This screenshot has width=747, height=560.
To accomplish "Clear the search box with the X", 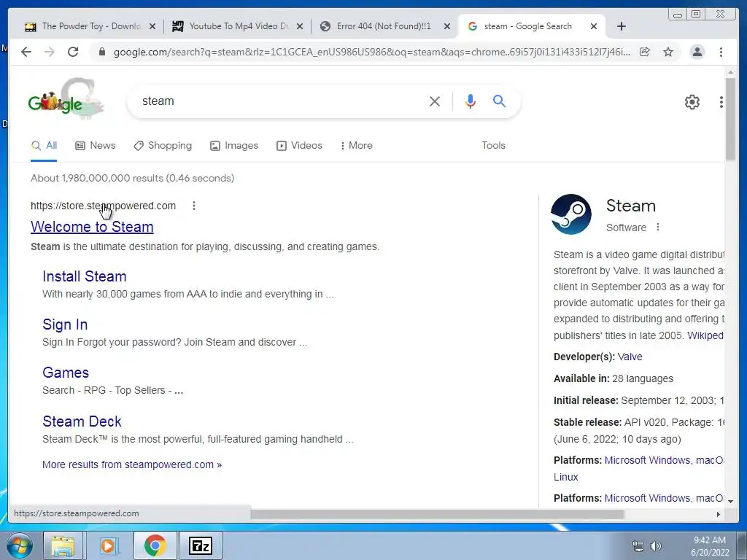I will (x=435, y=101).
